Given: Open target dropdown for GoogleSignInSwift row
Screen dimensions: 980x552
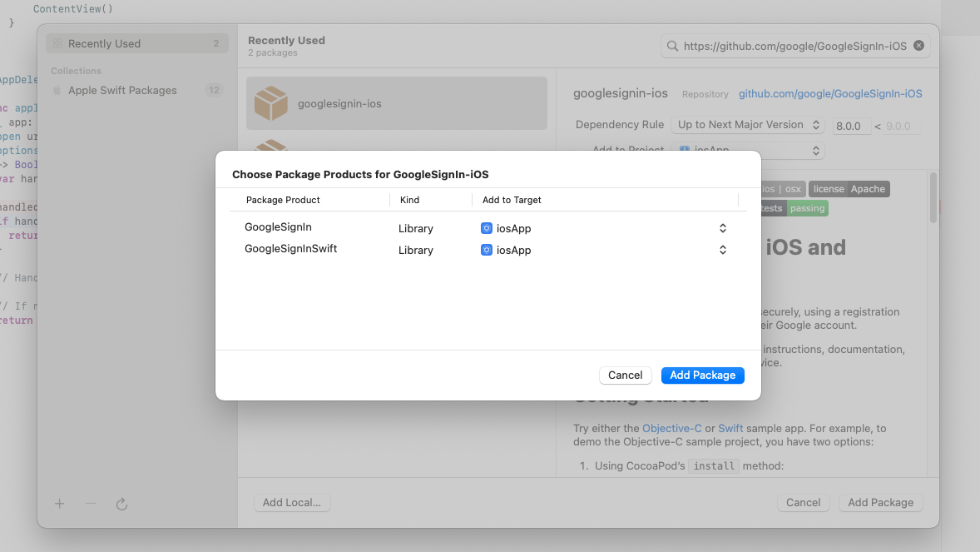Looking at the screenshot, I should click(x=722, y=250).
